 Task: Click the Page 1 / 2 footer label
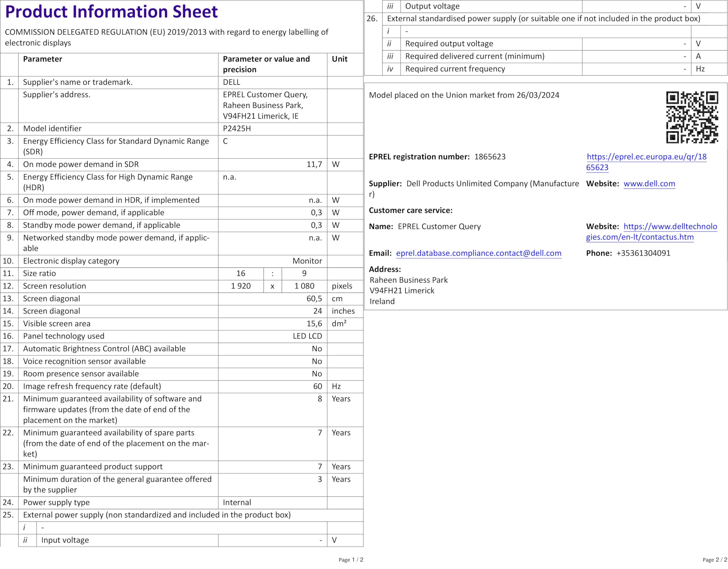[x=351, y=560]
